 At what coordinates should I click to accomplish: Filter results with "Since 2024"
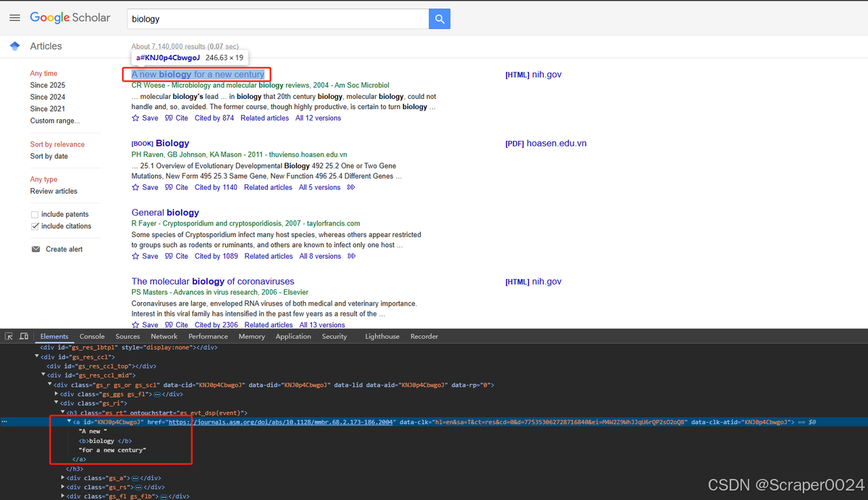point(47,97)
